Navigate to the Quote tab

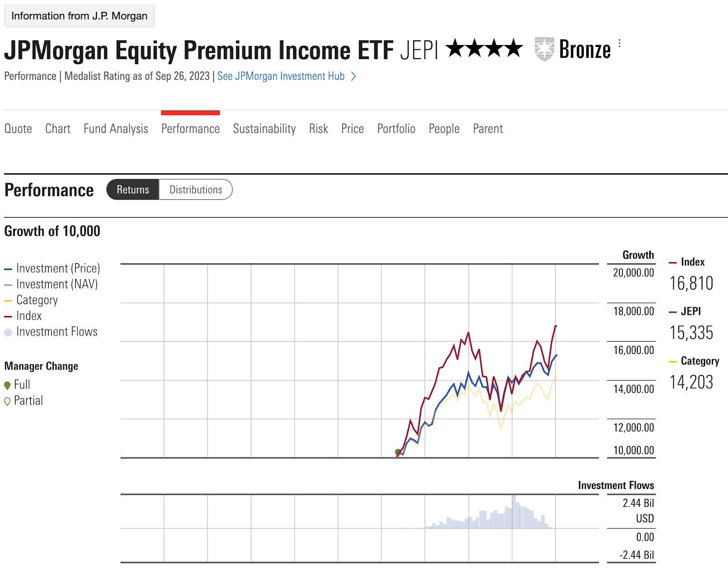pos(18,129)
